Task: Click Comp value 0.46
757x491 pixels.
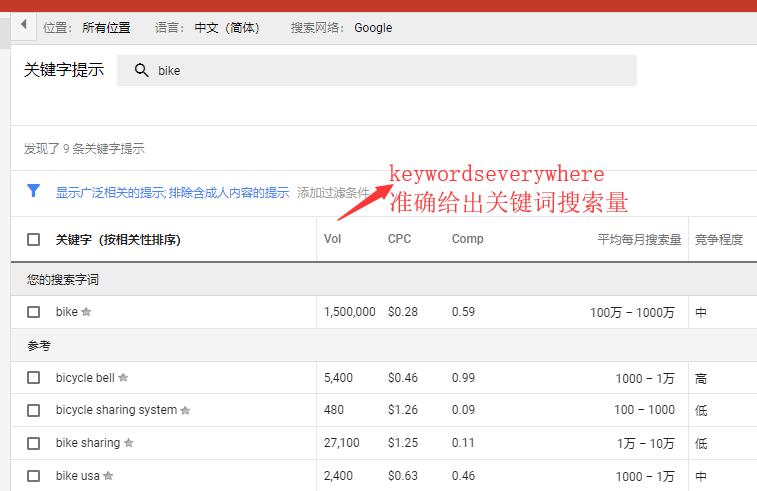Action: (x=463, y=476)
